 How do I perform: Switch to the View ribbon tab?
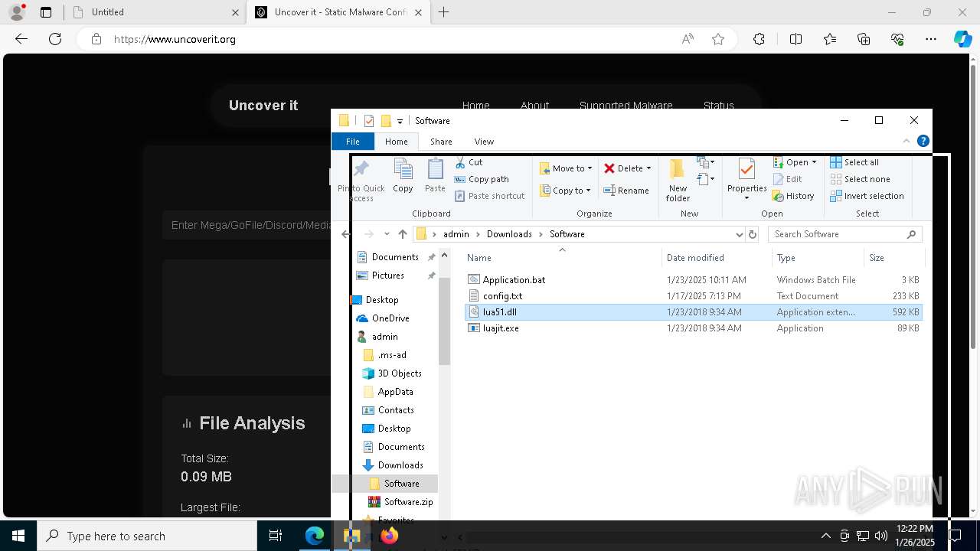click(x=484, y=142)
